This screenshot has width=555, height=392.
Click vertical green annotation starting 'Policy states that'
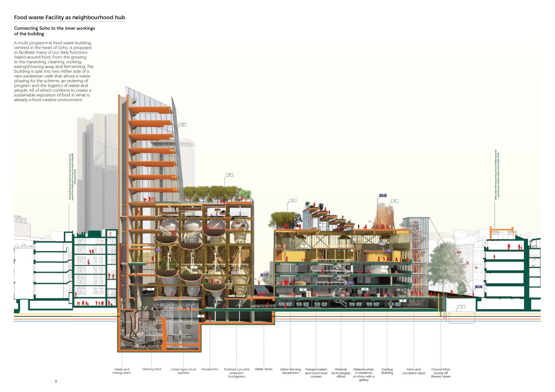coord(498,174)
